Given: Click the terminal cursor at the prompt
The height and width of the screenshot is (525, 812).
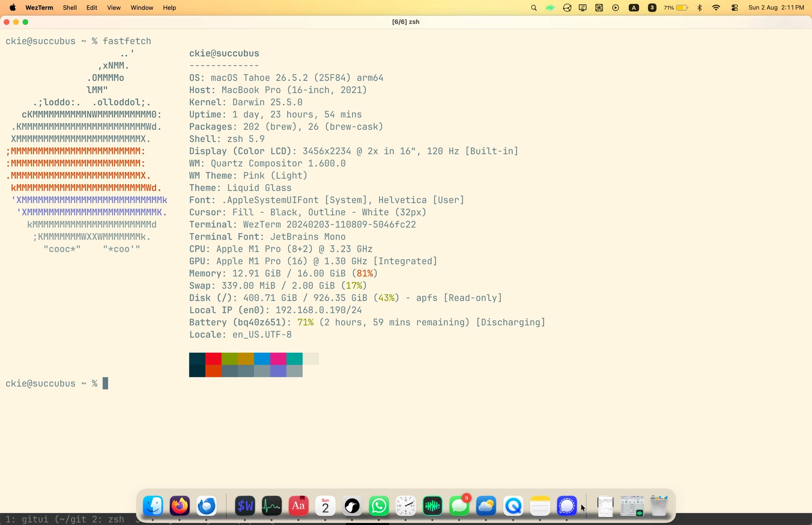Looking at the screenshot, I should coord(105,383).
